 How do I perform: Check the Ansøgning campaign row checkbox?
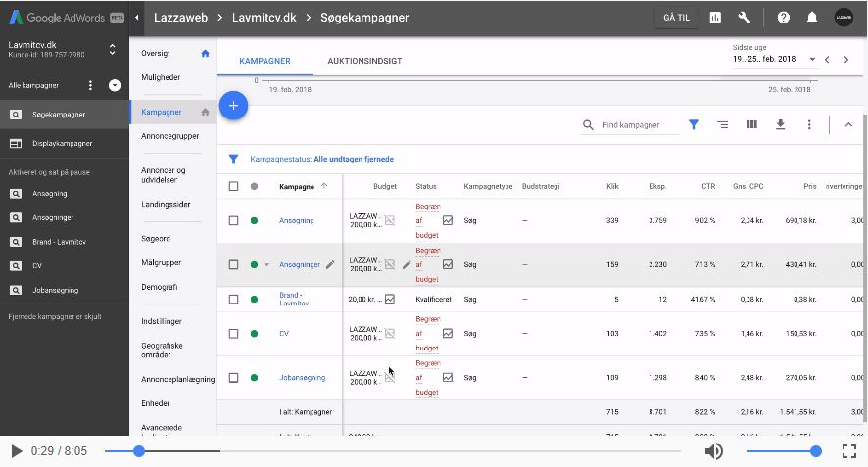coord(233,220)
